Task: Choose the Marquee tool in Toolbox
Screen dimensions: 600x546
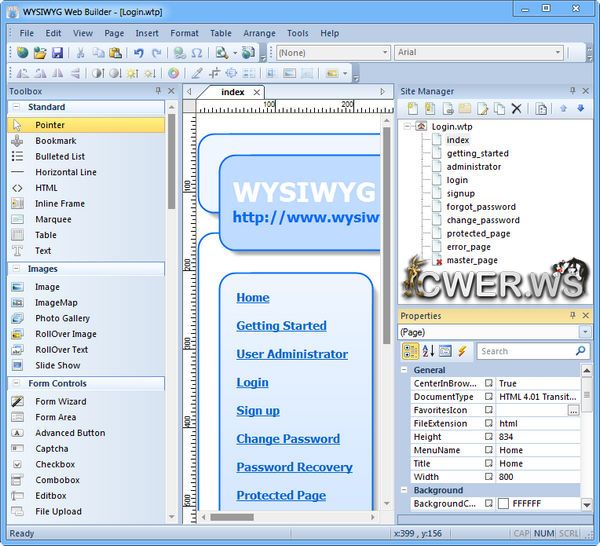Action: tap(53, 219)
